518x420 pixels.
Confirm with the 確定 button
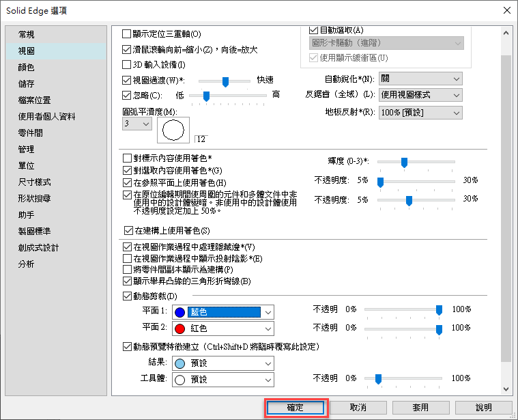click(x=296, y=408)
